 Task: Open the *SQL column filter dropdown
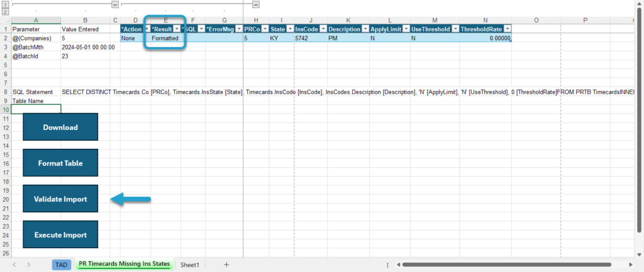coord(201,29)
